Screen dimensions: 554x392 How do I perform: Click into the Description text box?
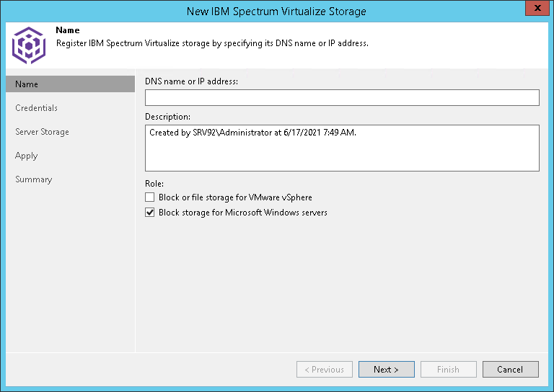(342, 148)
